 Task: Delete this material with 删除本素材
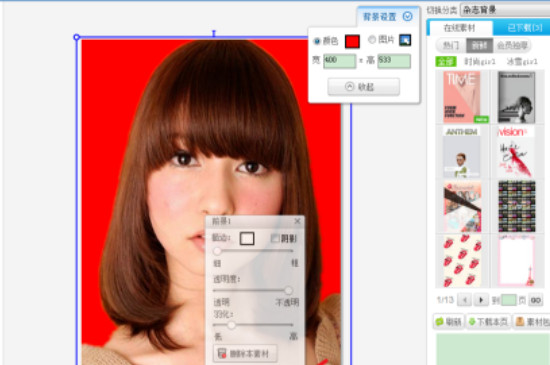[245, 353]
